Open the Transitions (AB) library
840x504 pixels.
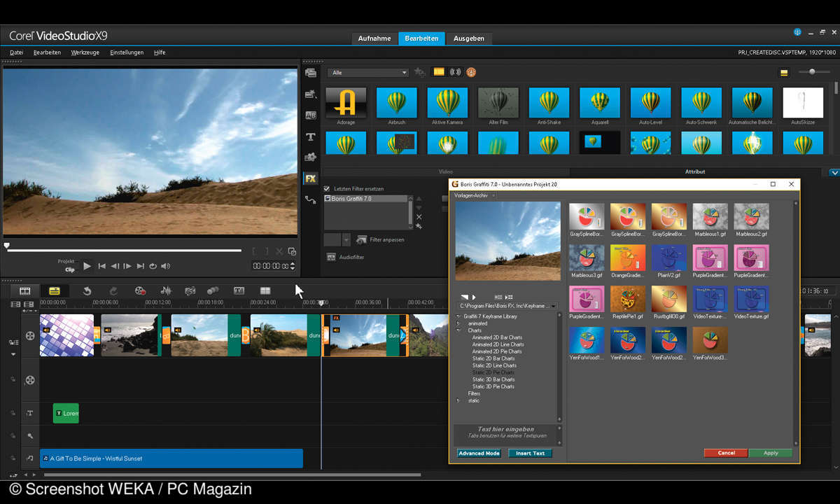click(x=311, y=115)
